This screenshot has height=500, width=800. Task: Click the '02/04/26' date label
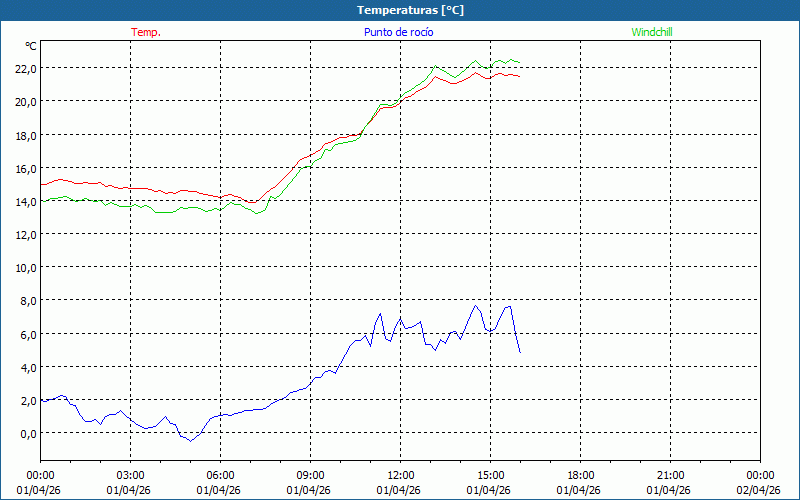tap(759, 490)
